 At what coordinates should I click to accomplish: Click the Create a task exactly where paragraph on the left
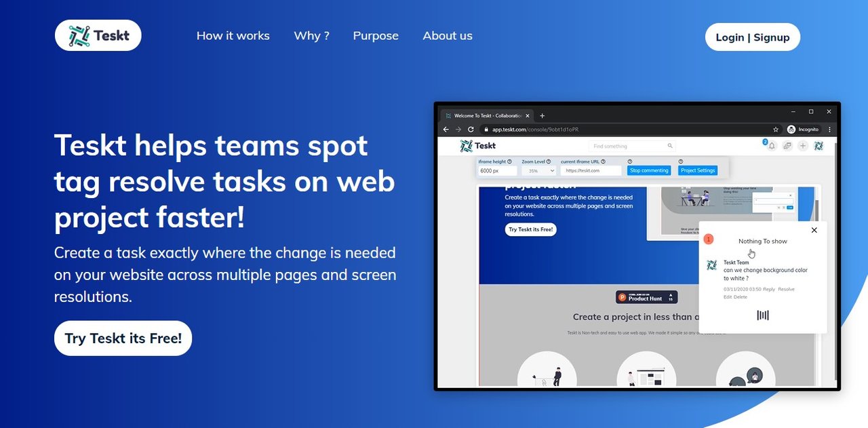click(x=225, y=275)
